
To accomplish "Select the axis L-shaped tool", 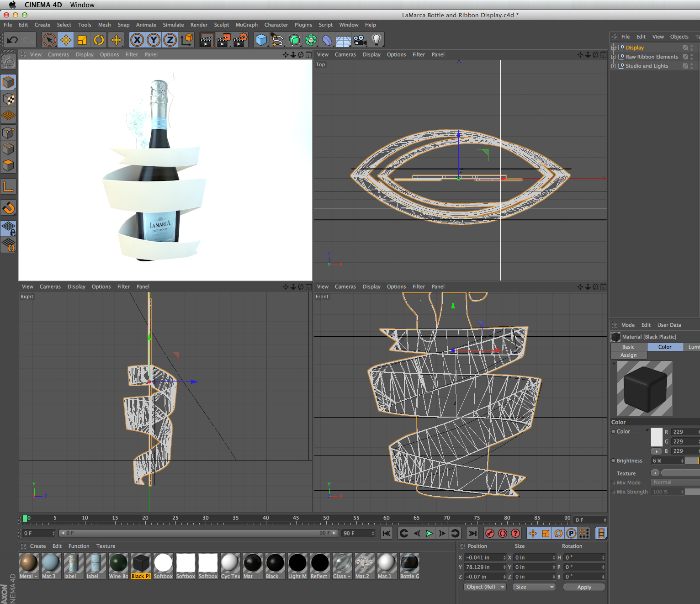I will (x=8, y=186).
